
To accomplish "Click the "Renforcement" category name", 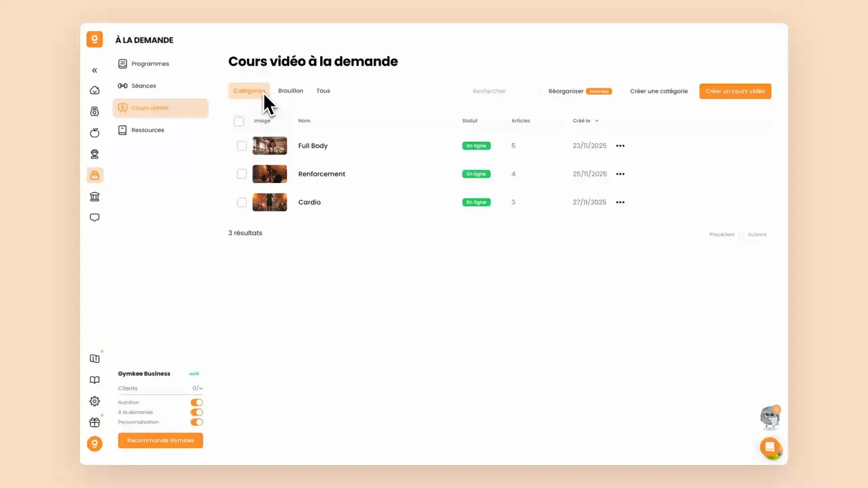I will [321, 174].
